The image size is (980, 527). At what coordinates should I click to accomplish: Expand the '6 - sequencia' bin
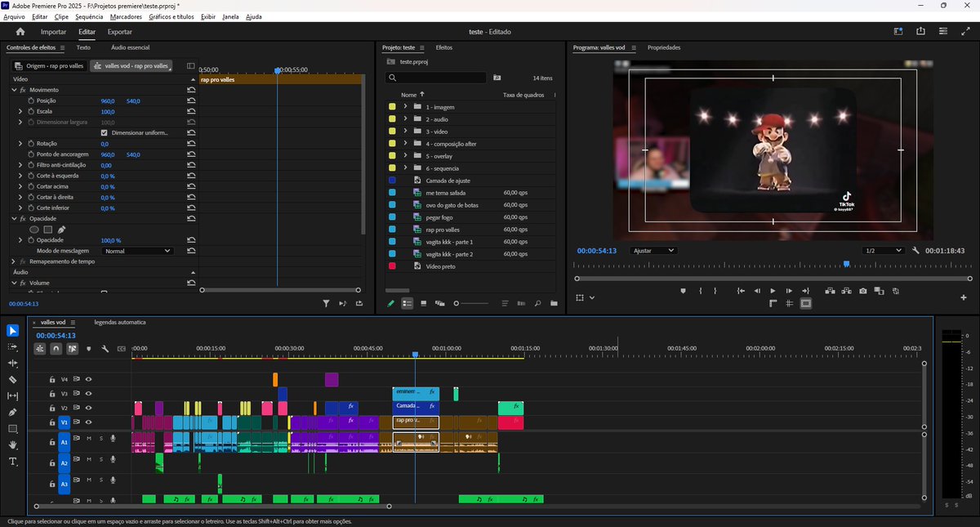pos(405,168)
